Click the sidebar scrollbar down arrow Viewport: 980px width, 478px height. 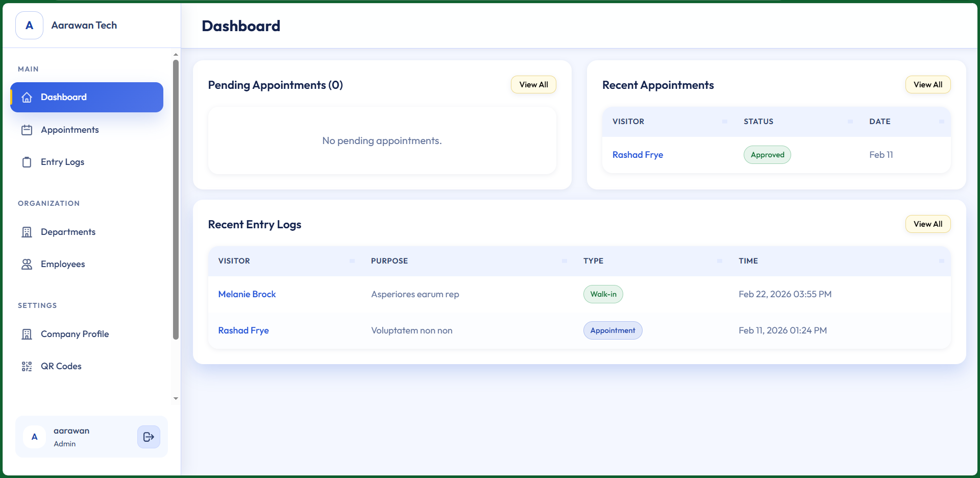click(176, 399)
